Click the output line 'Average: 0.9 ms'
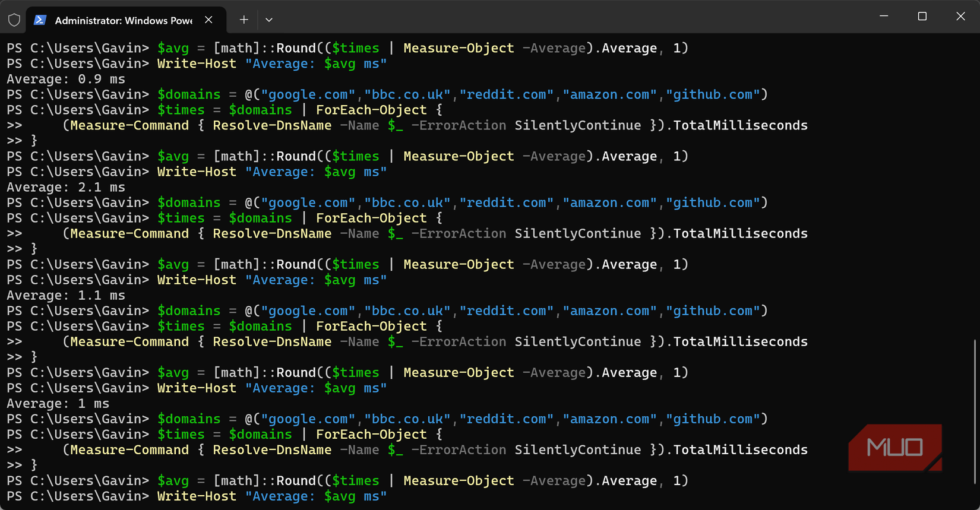Viewport: 980px width, 510px height. 66,79
